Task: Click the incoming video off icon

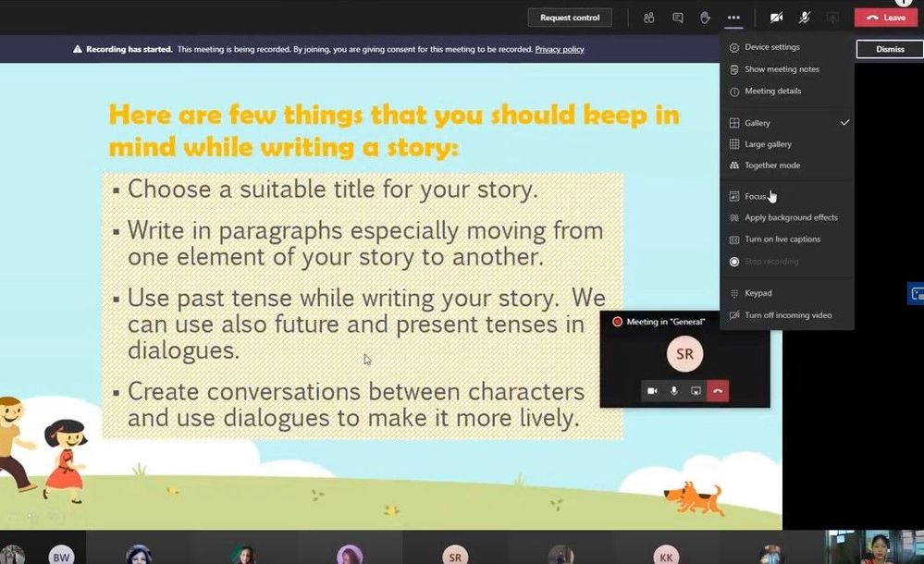Action: tap(734, 315)
